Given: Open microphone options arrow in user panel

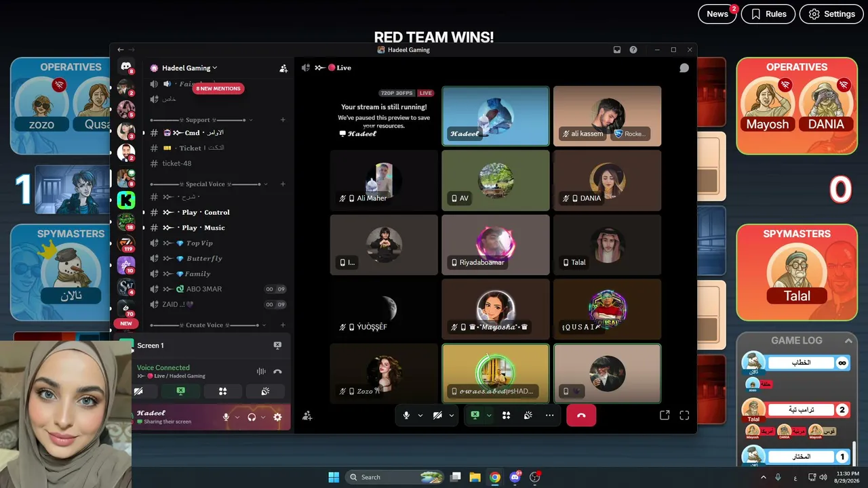Looking at the screenshot, I should 237,418.
